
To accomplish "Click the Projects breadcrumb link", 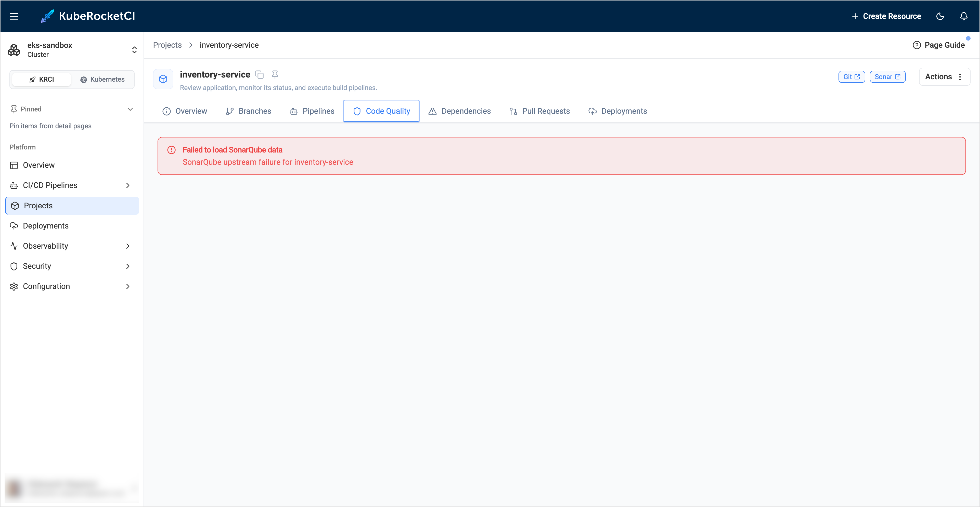I will 167,45.
